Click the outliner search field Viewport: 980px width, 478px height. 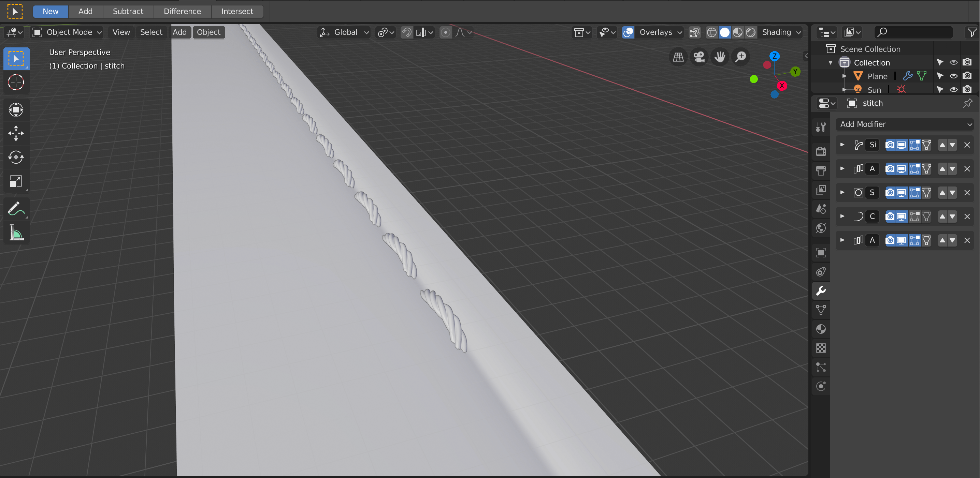point(913,32)
